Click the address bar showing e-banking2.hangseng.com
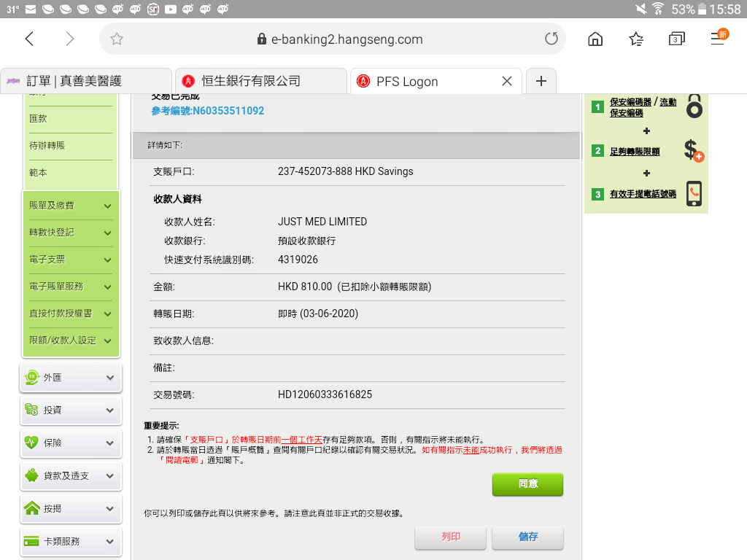The image size is (747, 560). 333,39
